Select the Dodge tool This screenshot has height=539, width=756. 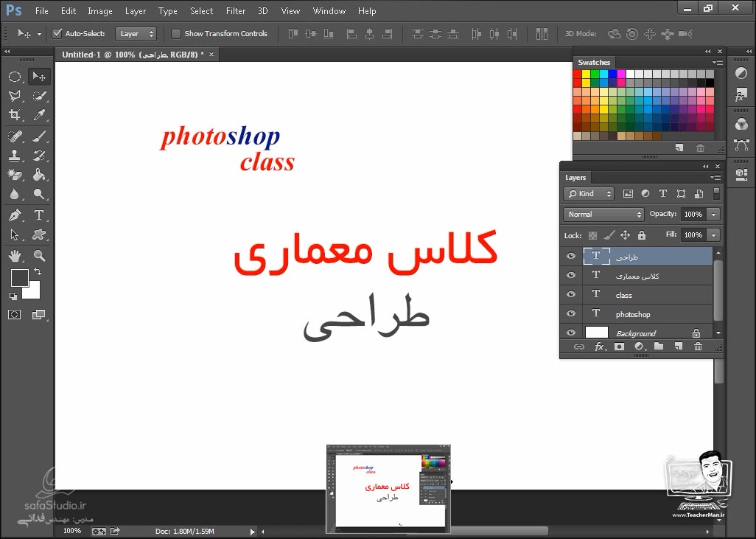39,193
